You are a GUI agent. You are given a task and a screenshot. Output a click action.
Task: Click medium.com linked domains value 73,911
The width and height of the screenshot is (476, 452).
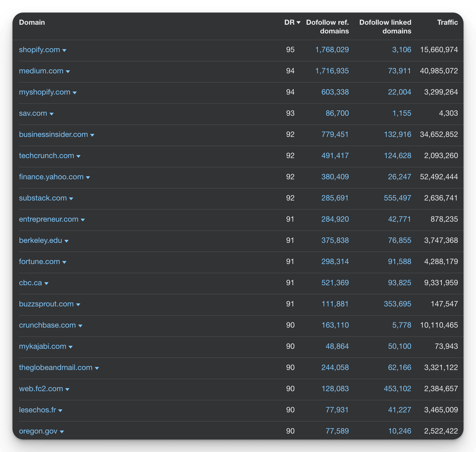pos(399,71)
